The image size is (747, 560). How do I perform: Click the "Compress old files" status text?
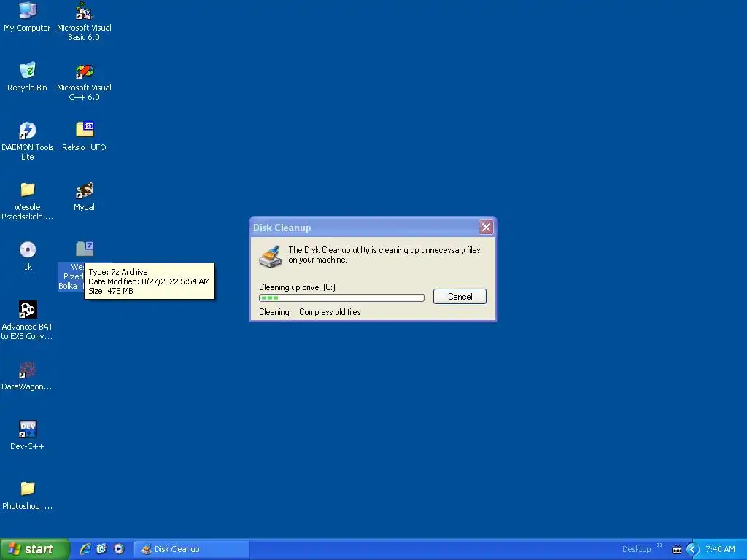(330, 312)
